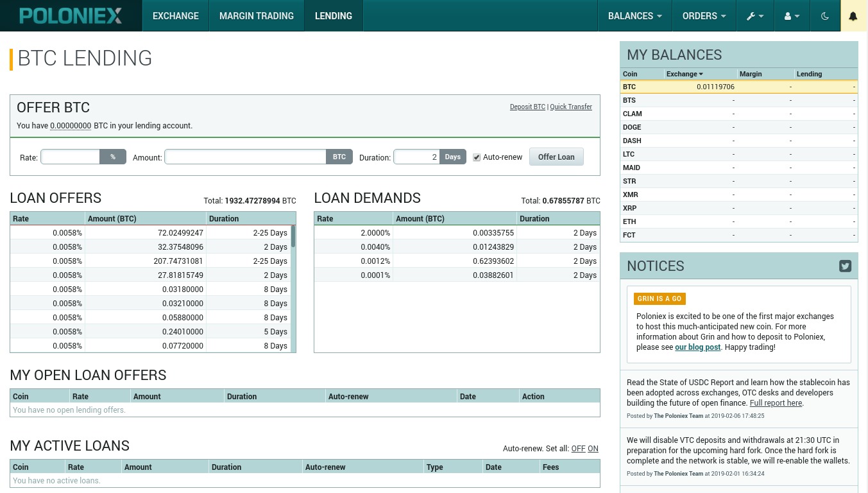Set all active loans auto-renew to ON

(593, 448)
